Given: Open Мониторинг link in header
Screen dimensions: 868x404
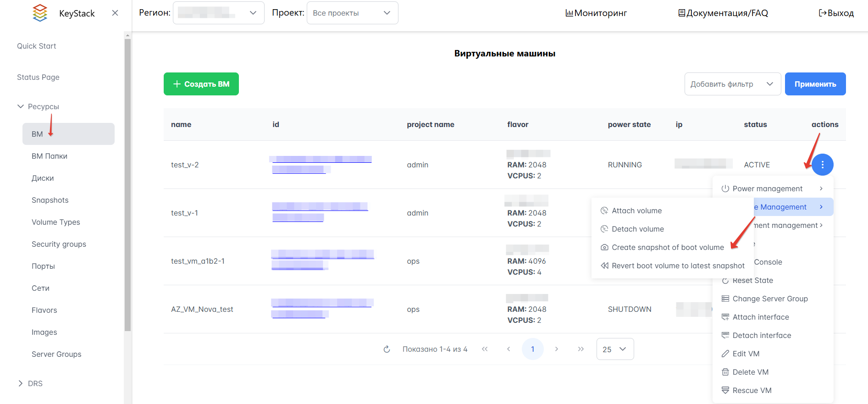Looking at the screenshot, I should (x=596, y=13).
